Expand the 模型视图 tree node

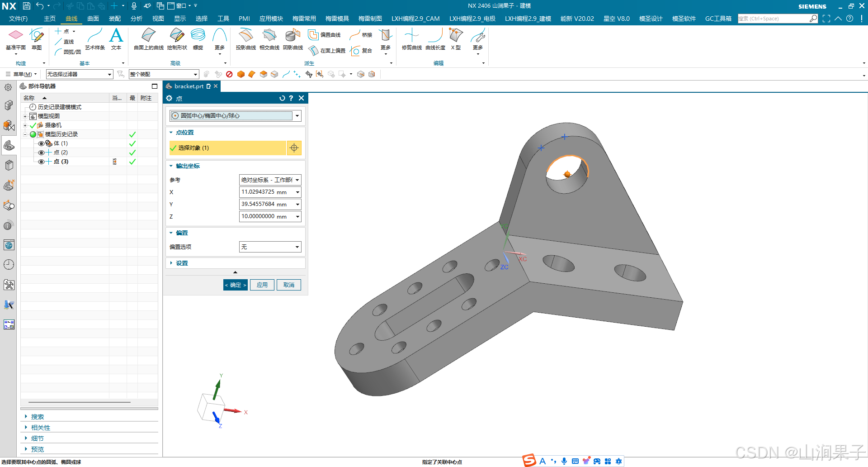point(25,116)
